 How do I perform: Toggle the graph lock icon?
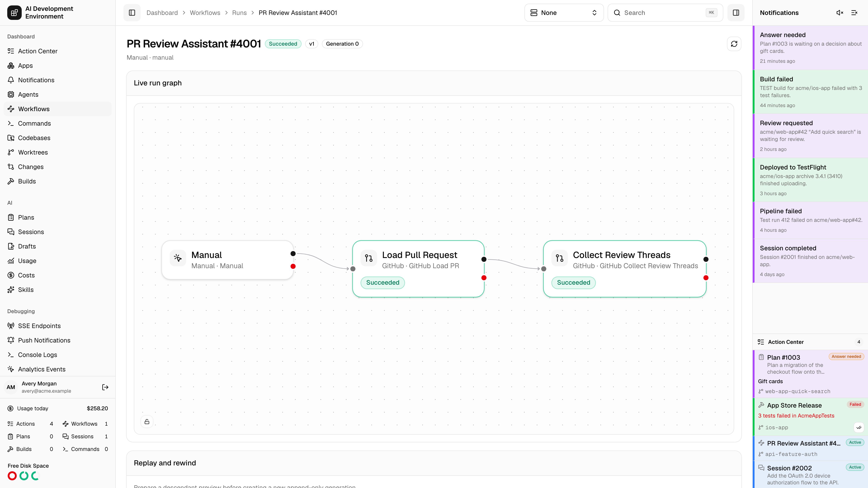coord(147,422)
